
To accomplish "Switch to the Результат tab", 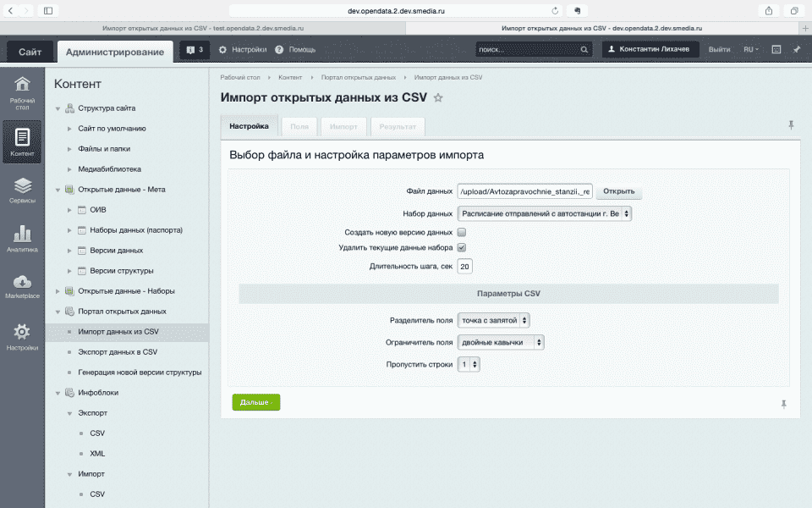I will (x=398, y=126).
